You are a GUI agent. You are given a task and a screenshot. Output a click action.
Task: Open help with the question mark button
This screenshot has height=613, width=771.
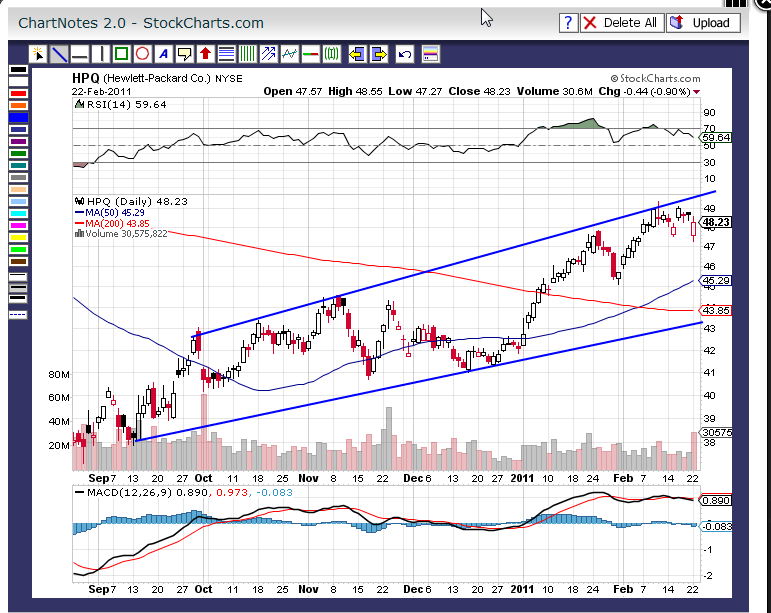(x=568, y=23)
